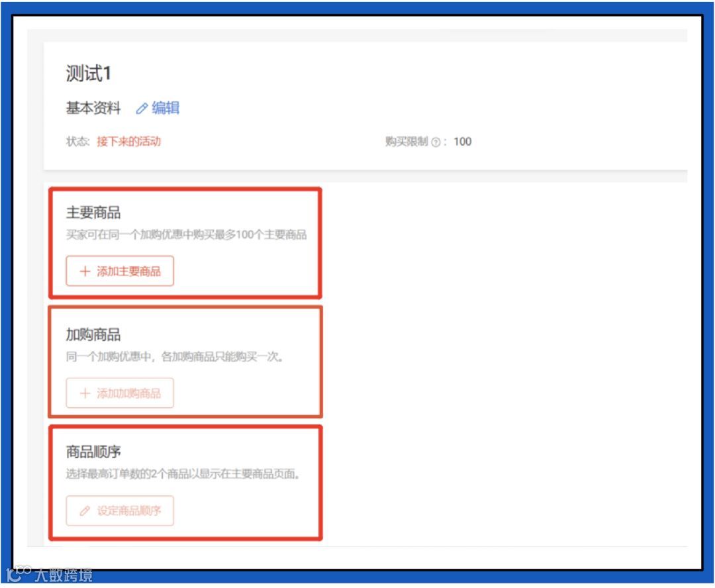Select the 测试1 title text

(89, 73)
